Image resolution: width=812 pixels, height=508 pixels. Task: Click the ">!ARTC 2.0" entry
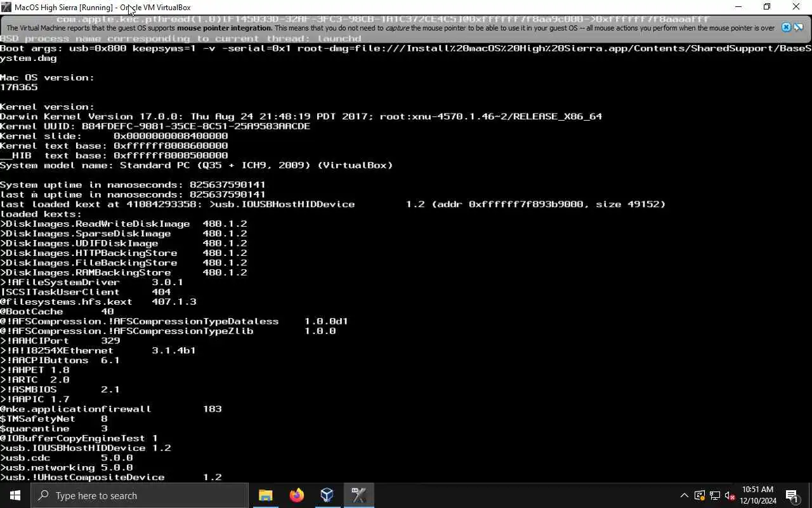point(34,380)
